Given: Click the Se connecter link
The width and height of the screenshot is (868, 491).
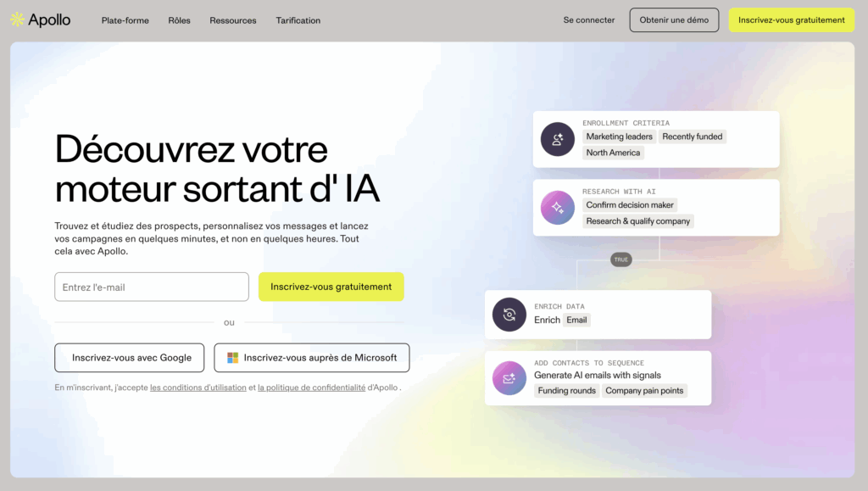Looking at the screenshot, I should click(589, 20).
